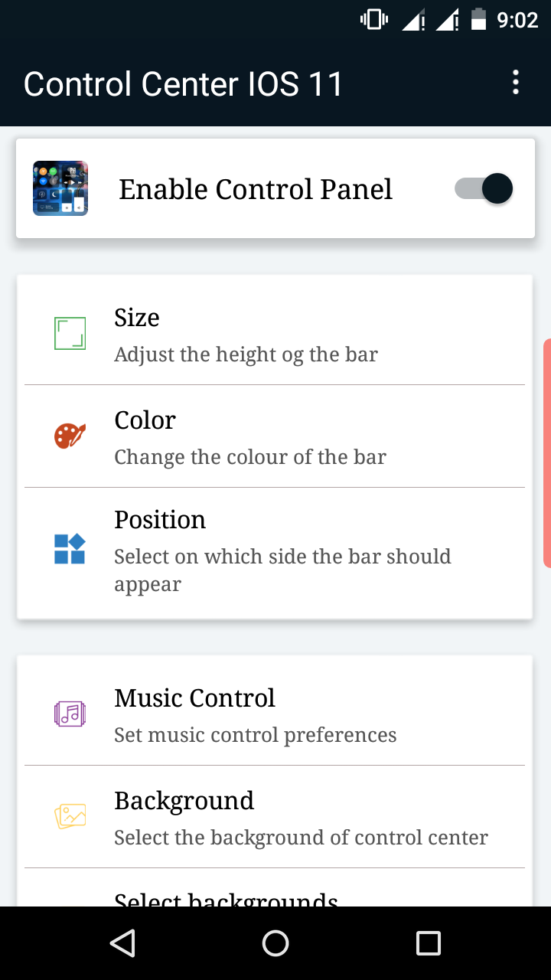Tap the yellow Background pictures icon
This screenshot has width=551, height=980.
(70, 816)
